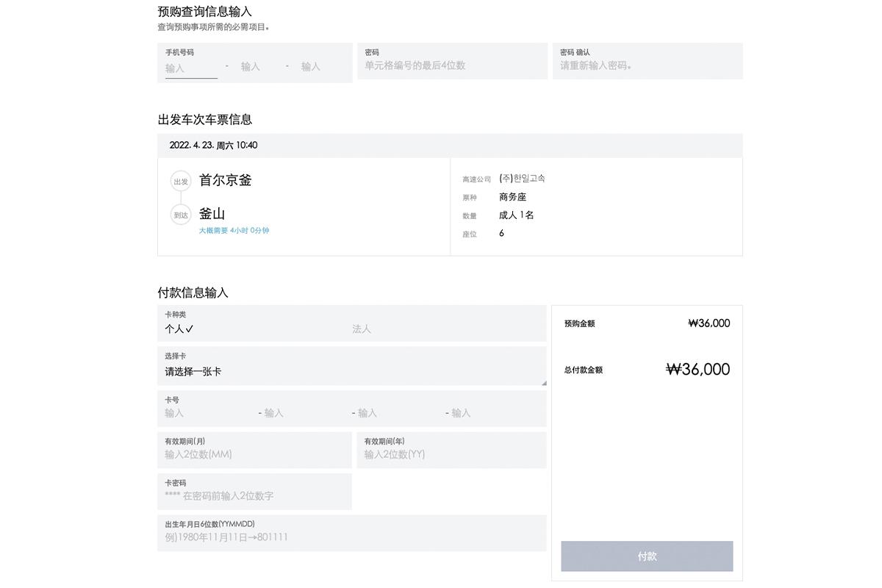
Task: Click second card number segment
Action: coord(301,413)
